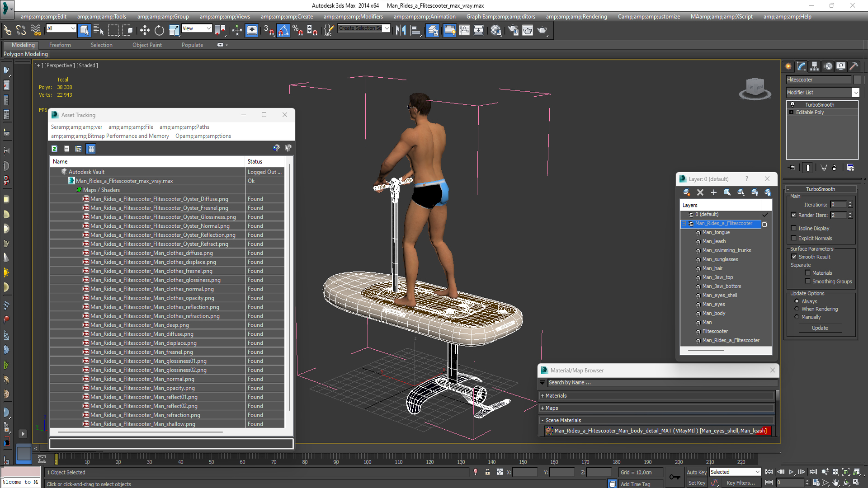The image size is (868, 488).
Task: Open the Display command panel tab
Action: tap(841, 66)
